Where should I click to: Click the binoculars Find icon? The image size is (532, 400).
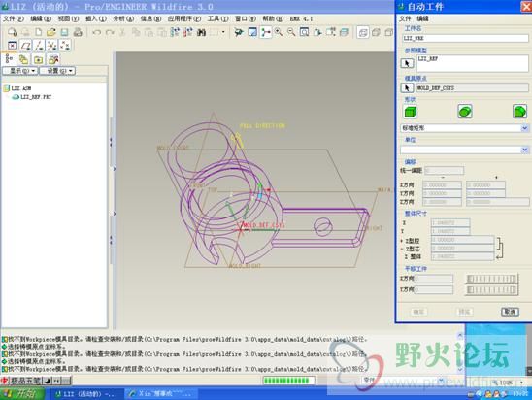pos(202,32)
